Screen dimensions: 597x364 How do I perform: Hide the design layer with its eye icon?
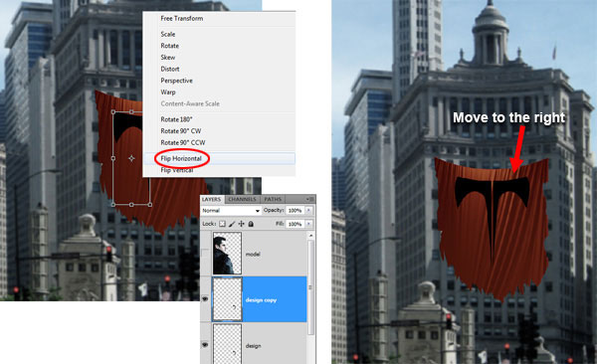tap(205, 345)
